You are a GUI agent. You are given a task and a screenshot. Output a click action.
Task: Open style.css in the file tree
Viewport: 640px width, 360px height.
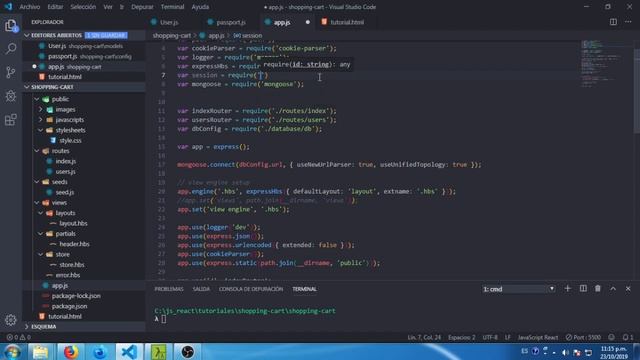click(x=70, y=140)
